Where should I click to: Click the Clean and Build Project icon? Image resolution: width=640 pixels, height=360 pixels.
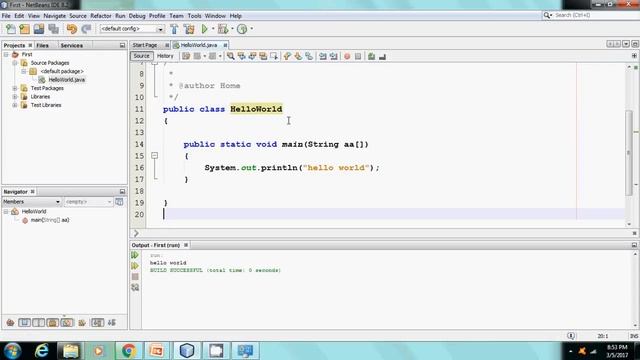coord(189,29)
